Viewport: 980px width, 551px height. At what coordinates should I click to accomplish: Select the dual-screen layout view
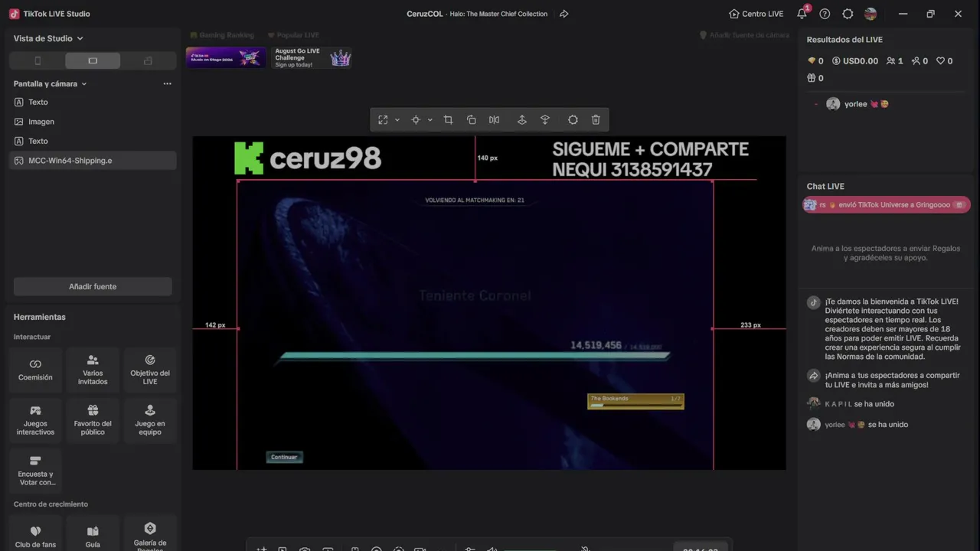point(148,60)
